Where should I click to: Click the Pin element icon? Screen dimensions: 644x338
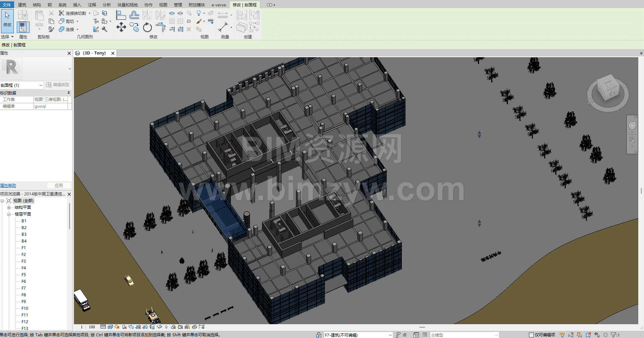coord(189,21)
